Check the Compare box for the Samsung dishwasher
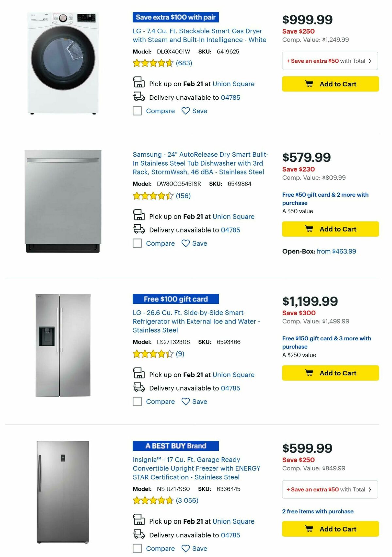 pyautogui.click(x=137, y=243)
